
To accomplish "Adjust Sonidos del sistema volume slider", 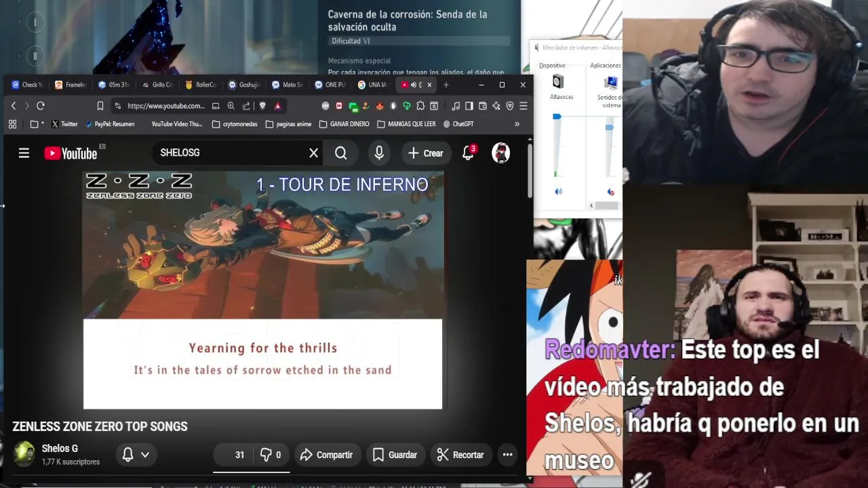I will pos(609,127).
